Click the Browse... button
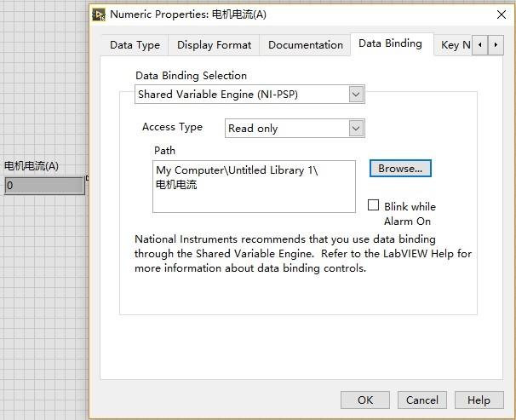 pyautogui.click(x=400, y=169)
